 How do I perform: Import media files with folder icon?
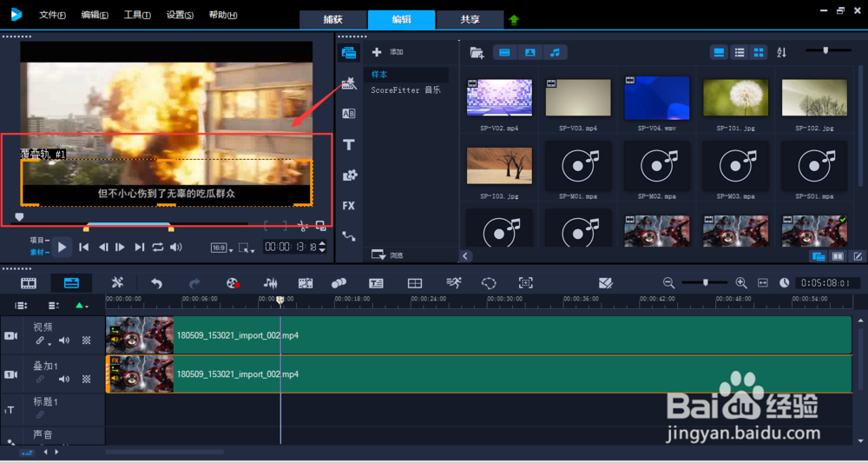pos(477,53)
